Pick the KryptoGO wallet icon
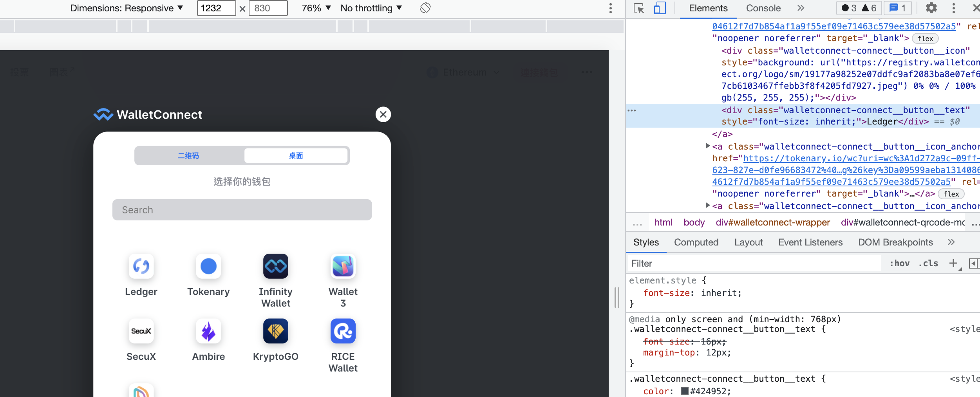This screenshot has width=980, height=397. [276, 331]
